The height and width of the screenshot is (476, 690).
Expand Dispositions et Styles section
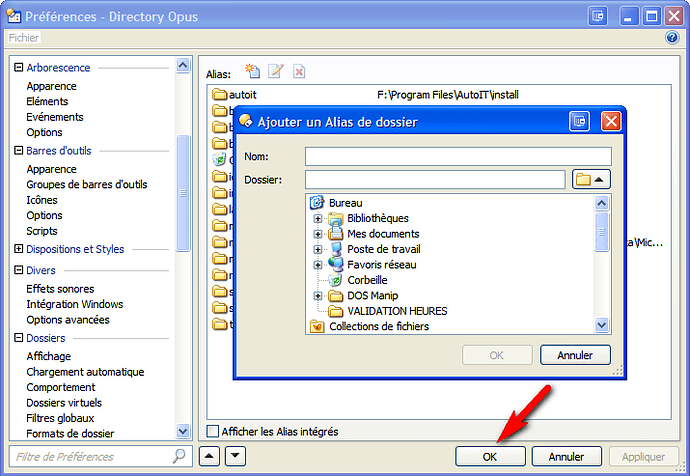pos(18,249)
